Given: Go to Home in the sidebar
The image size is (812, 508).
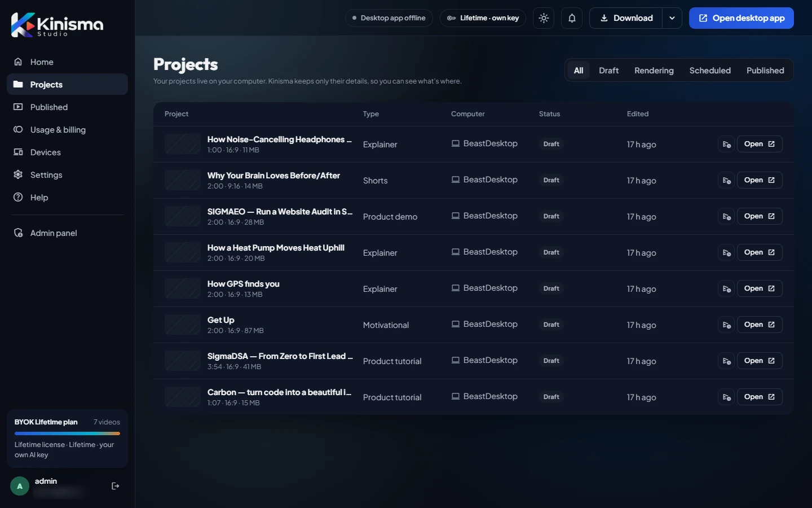Looking at the screenshot, I should pyautogui.click(x=67, y=62).
